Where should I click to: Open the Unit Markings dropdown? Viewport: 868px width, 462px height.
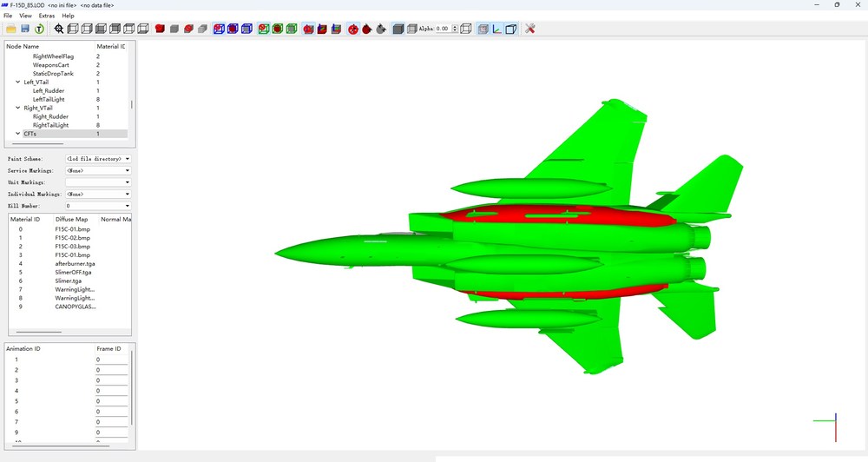(98, 182)
